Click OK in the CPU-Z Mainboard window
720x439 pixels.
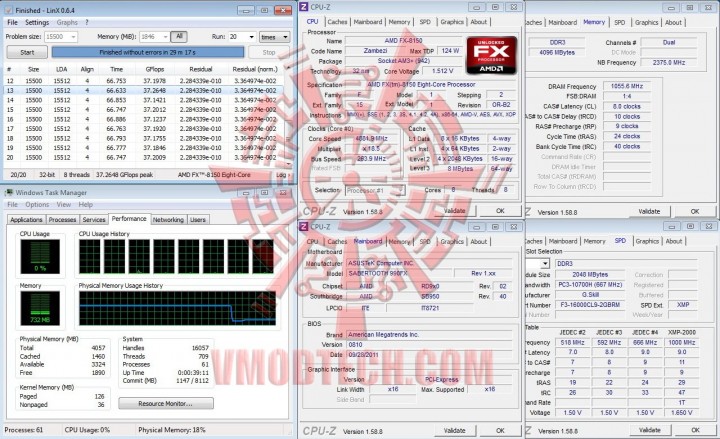(501, 431)
